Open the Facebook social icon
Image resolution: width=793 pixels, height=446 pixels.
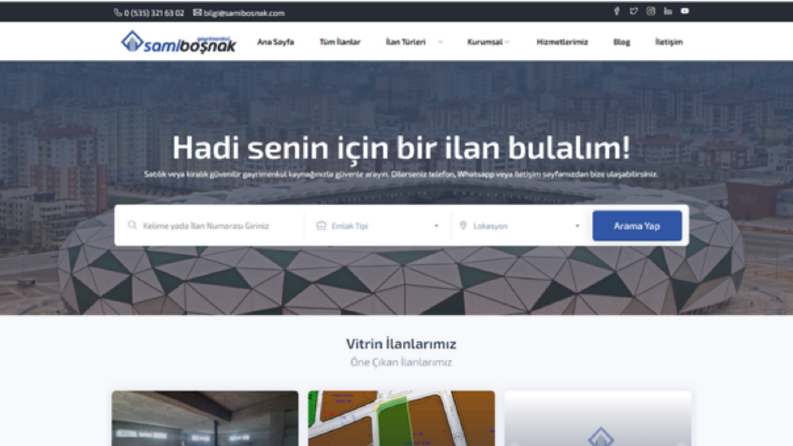click(x=616, y=11)
